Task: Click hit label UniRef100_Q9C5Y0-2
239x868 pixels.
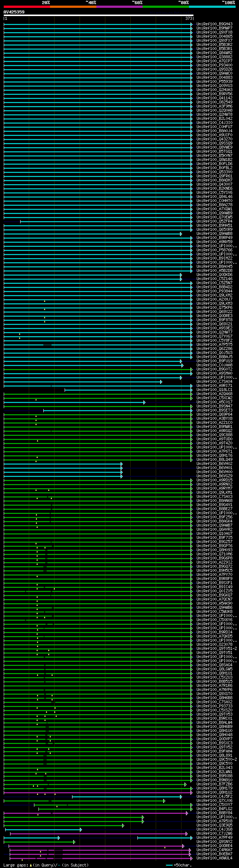Action: [217, 760]
